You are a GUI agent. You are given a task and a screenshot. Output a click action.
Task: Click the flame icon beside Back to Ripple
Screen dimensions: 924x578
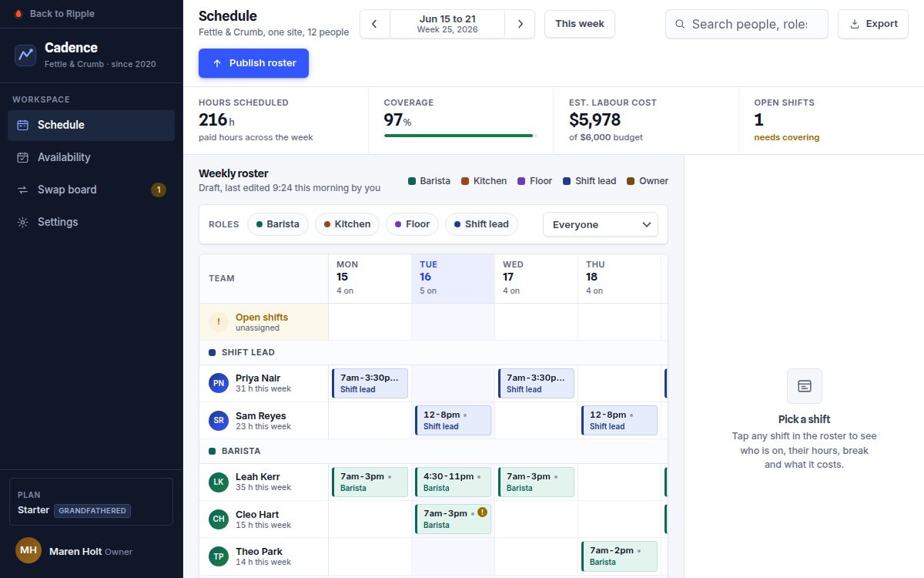(x=19, y=14)
